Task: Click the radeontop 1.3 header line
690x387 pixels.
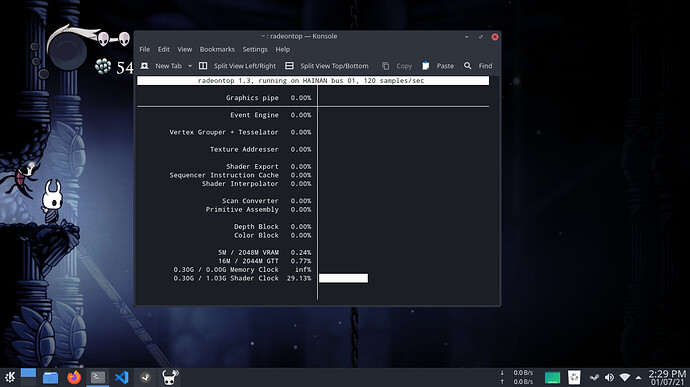Action: coord(313,81)
